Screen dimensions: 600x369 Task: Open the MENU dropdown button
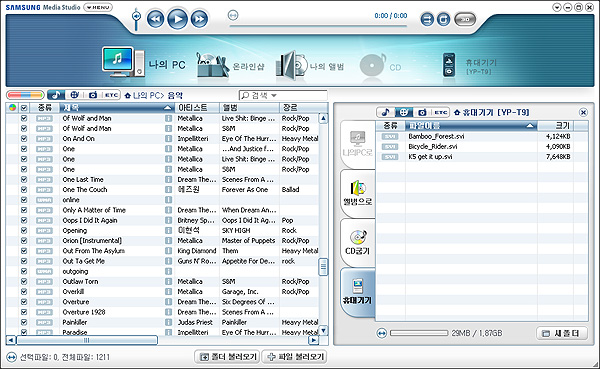[x=98, y=7]
